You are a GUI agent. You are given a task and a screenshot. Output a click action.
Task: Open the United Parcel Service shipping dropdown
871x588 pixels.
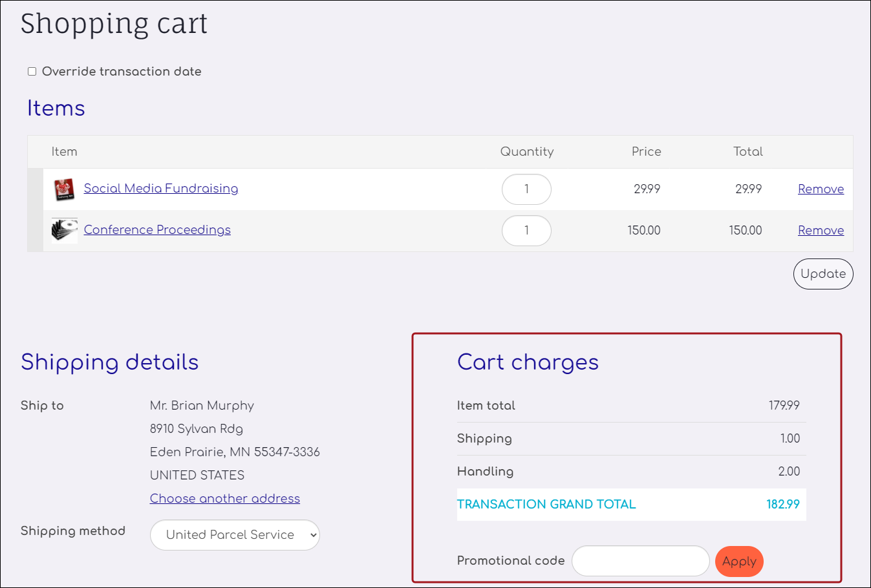(235, 535)
